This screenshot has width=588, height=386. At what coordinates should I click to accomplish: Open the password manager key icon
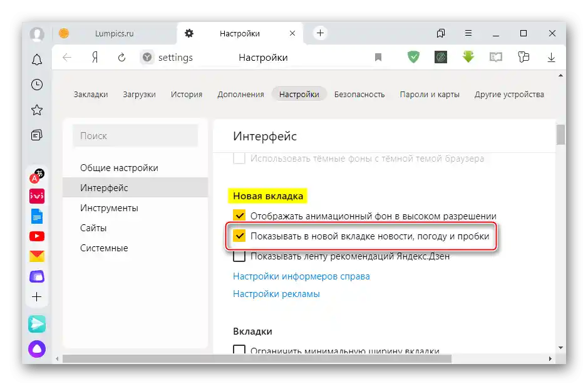pyautogui.click(x=524, y=57)
